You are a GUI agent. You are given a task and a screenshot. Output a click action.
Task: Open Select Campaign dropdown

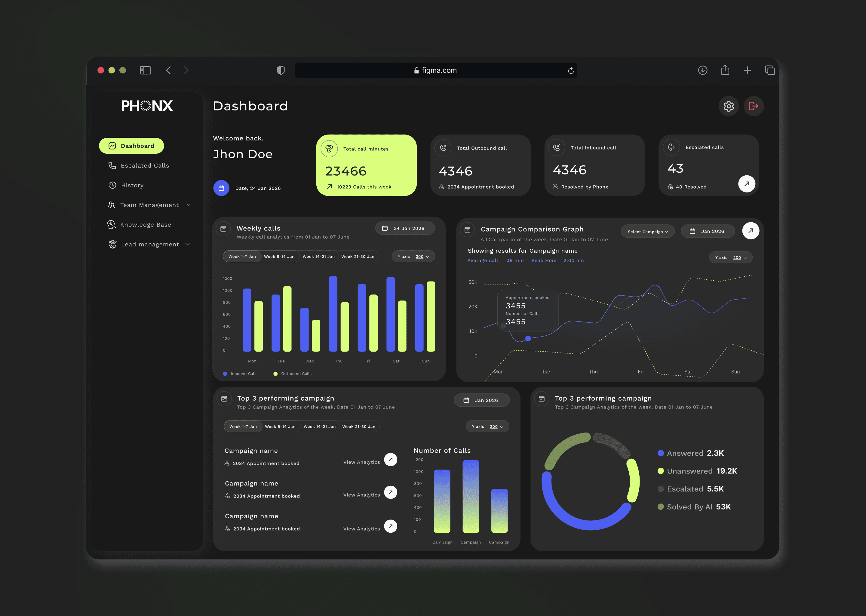(x=647, y=231)
